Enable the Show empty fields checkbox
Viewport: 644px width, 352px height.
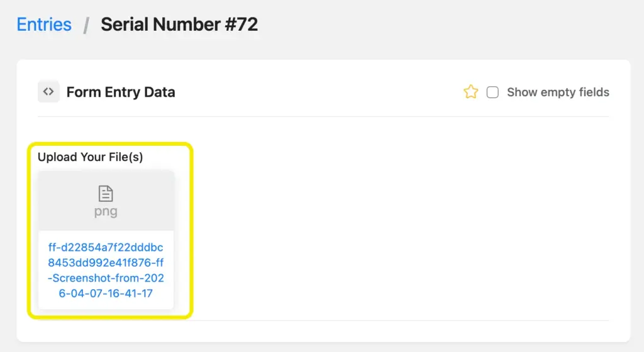[493, 92]
